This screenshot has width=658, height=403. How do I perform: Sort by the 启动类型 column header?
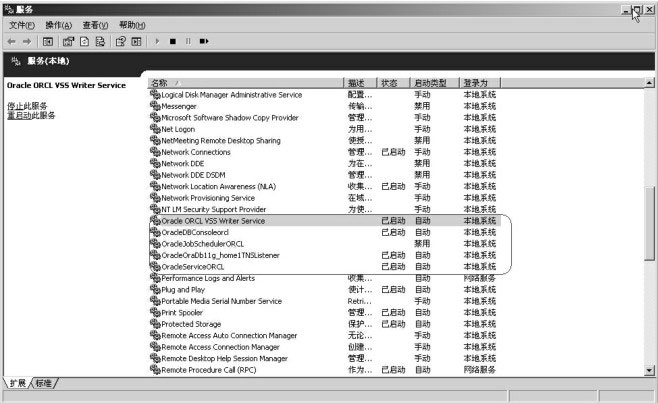[x=434, y=83]
